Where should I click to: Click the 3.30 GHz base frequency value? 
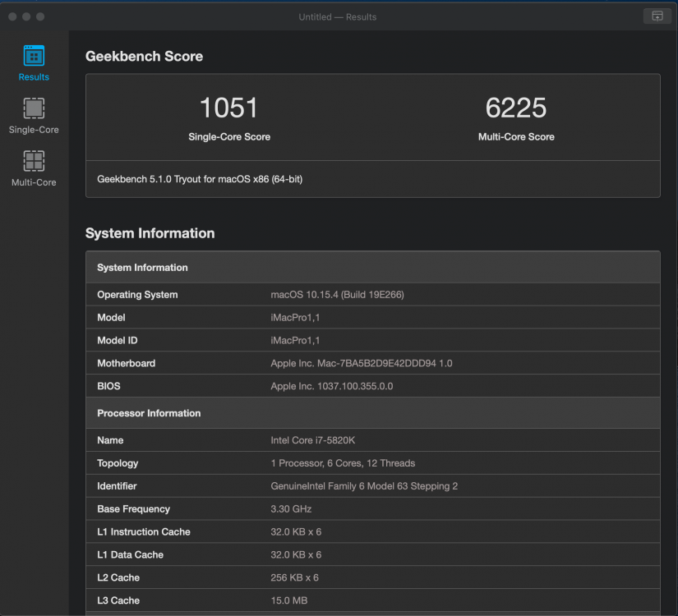[x=291, y=508]
